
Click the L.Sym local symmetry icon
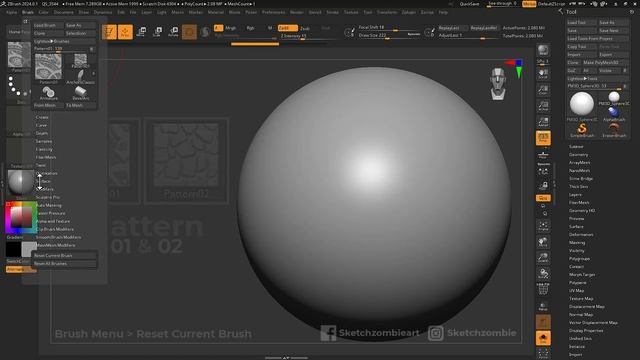tap(543, 171)
